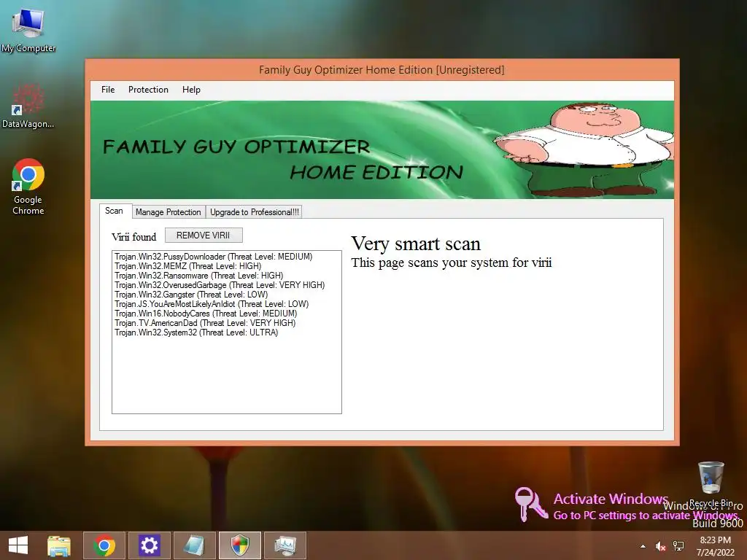Switch to the Scan tab
The image size is (747, 560).
[114, 211]
